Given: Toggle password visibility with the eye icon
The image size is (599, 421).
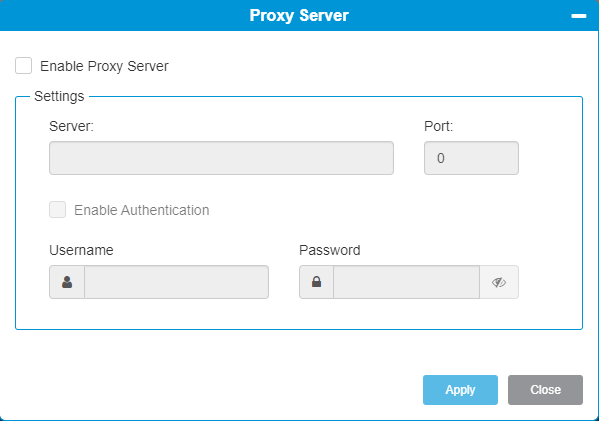Looking at the screenshot, I should coord(499,282).
